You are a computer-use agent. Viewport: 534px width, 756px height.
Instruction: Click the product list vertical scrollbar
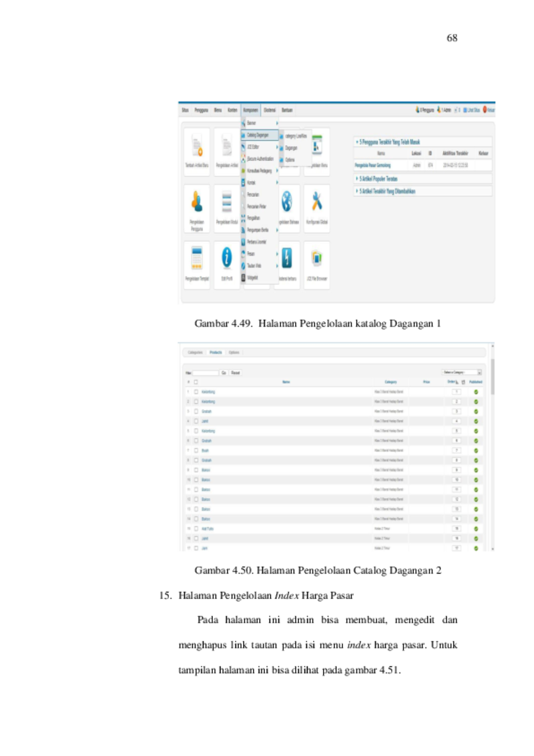pyautogui.click(x=493, y=376)
